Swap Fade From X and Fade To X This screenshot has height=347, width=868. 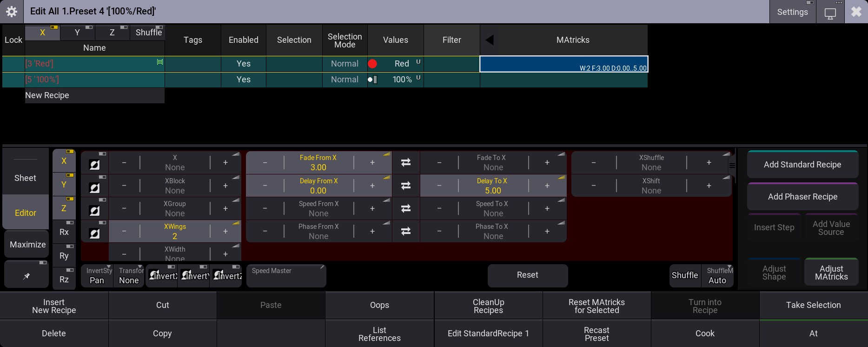coord(406,162)
